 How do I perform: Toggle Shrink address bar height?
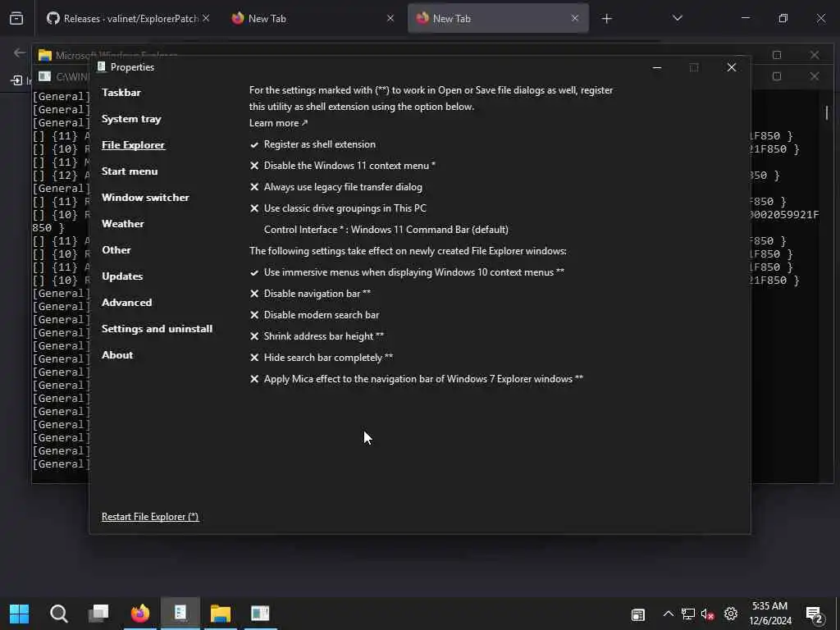pyautogui.click(x=317, y=336)
